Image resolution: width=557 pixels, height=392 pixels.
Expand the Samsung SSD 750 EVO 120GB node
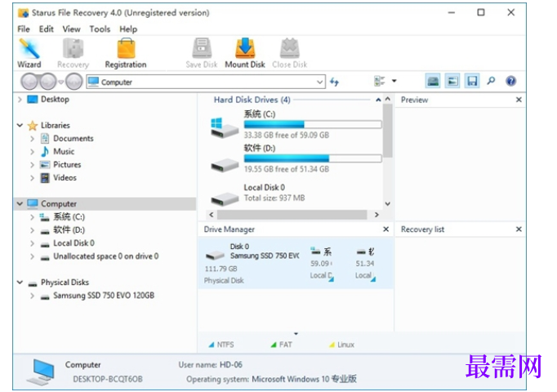point(33,296)
